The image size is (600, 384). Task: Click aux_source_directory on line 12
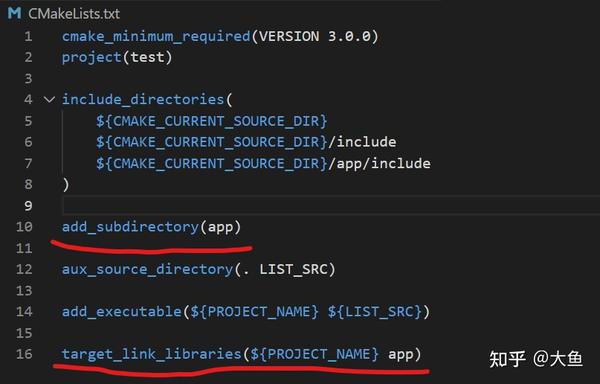tap(148, 270)
